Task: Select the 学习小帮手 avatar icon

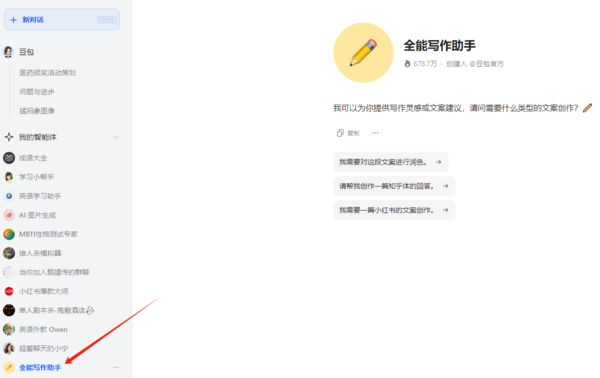Action: click(9, 177)
